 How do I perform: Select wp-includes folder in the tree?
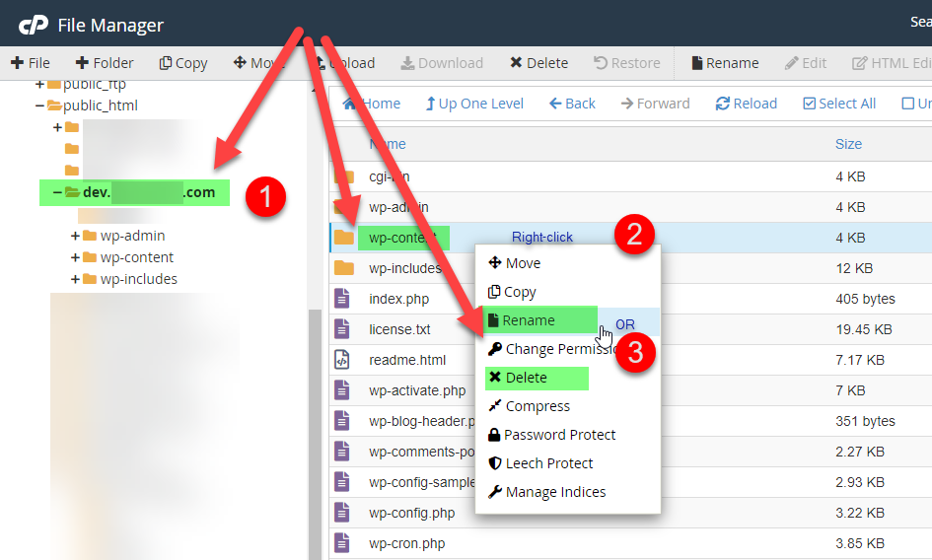tap(138, 279)
